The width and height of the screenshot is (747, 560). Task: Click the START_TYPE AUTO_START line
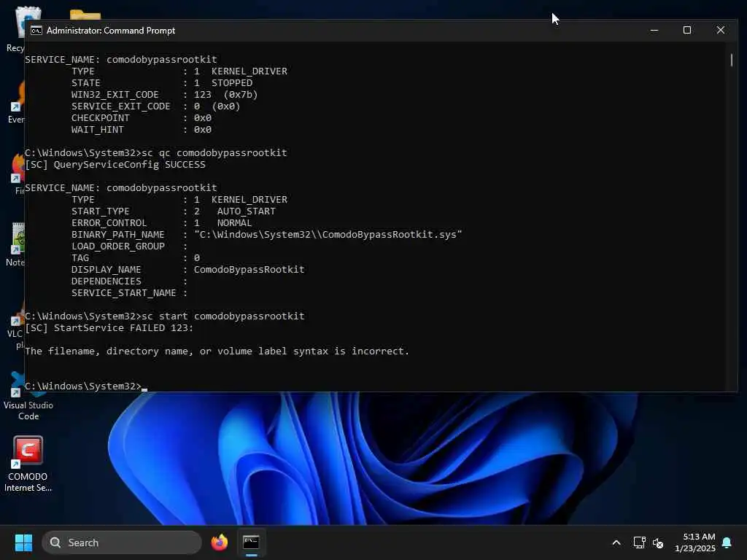pos(174,211)
